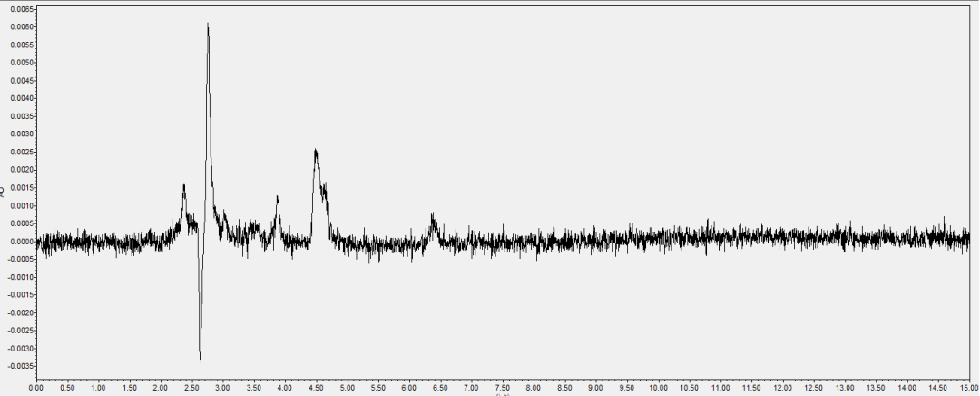Screen dimensions: 980x396
Task: Click the 7.50 x-axis time label
Action: 503,388
